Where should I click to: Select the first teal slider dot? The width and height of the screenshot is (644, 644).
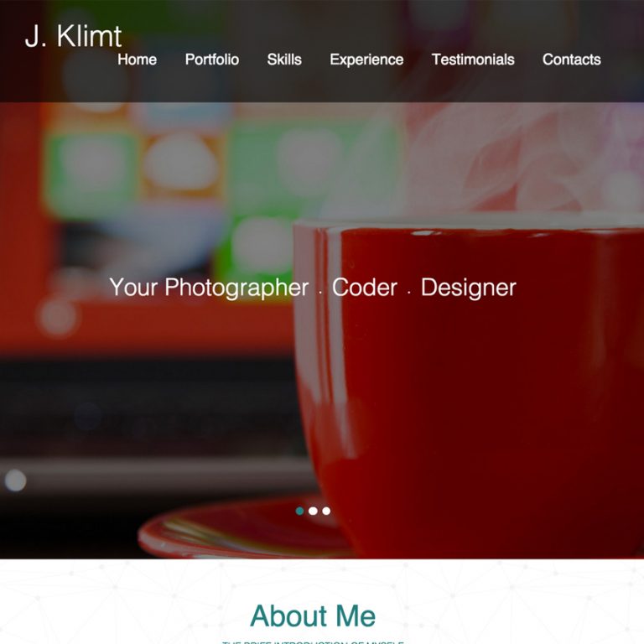coord(300,511)
